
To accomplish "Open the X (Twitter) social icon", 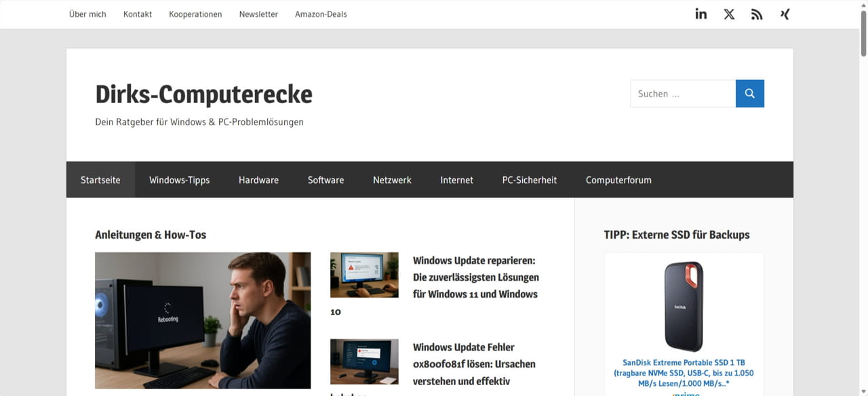I will [729, 14].
